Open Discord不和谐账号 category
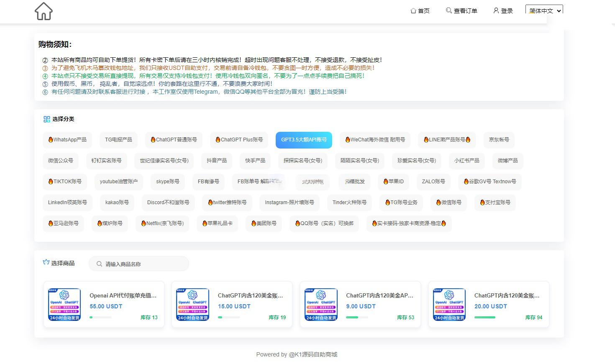Screen dimensions: 615x364 168,203
